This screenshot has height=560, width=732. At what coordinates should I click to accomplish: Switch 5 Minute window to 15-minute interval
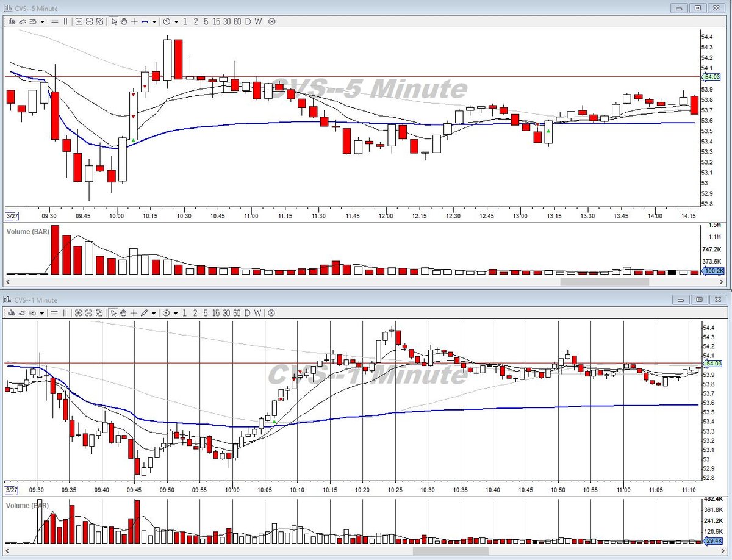pyautogui.click(x=217, y=21)
